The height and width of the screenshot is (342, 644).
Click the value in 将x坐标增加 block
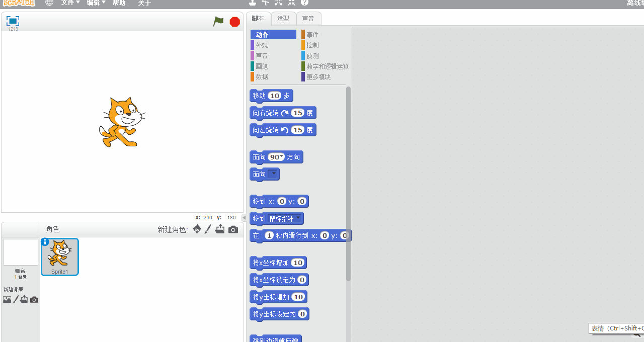coord(298,263)
